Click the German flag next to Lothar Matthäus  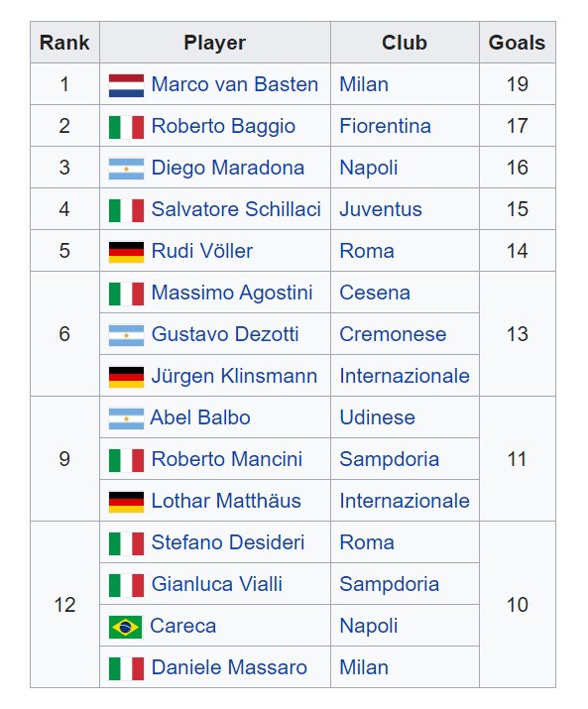(126, 502)
